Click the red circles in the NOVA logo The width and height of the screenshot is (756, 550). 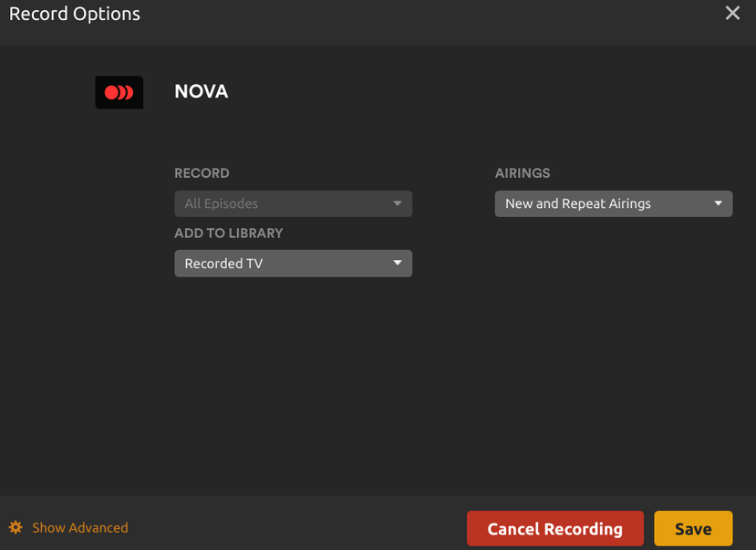tap(119, 92)
